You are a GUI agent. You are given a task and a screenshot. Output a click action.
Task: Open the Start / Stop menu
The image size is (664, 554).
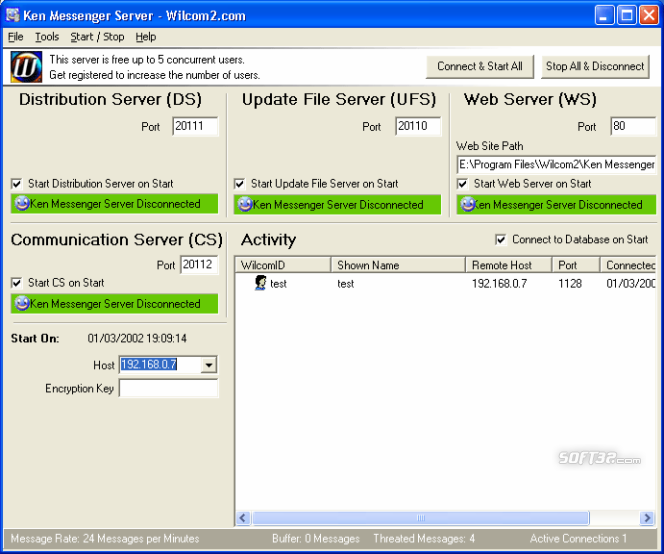(97, 37)
